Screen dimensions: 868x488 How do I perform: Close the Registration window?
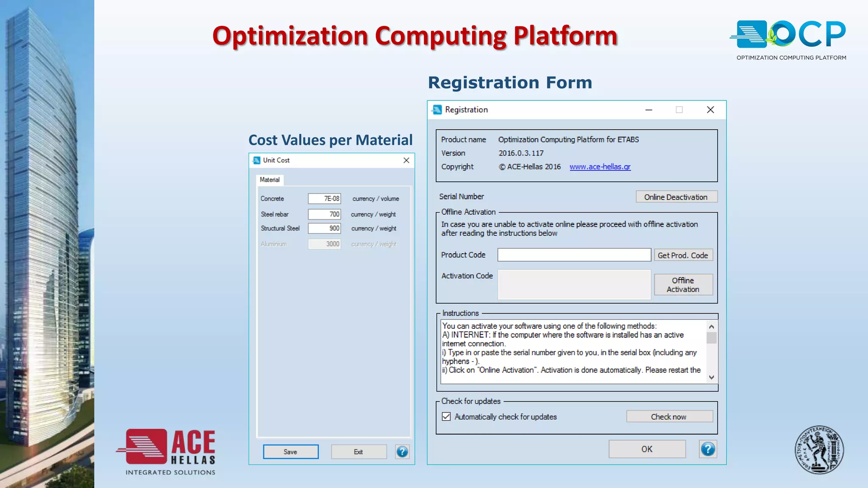pos(710,110)
